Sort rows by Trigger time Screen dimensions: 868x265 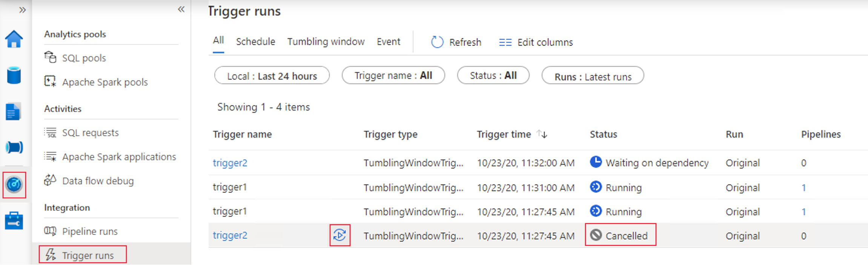pyautogui.click(x=542, y=134)
